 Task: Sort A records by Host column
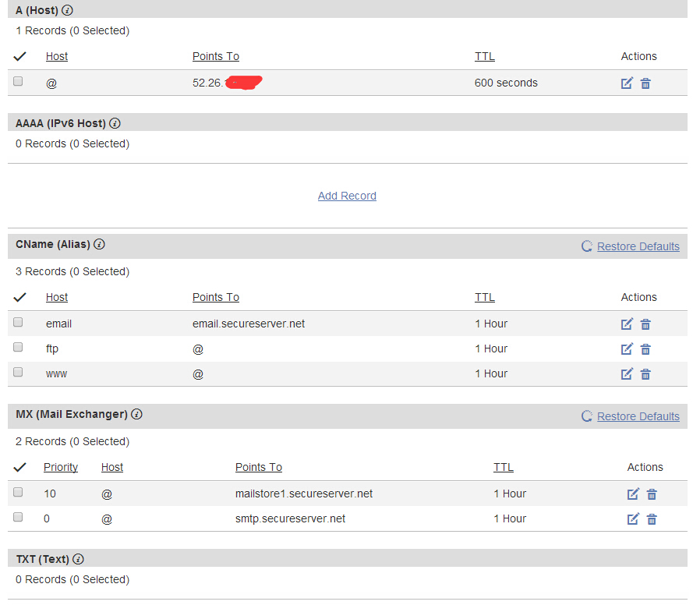point(57,56)
